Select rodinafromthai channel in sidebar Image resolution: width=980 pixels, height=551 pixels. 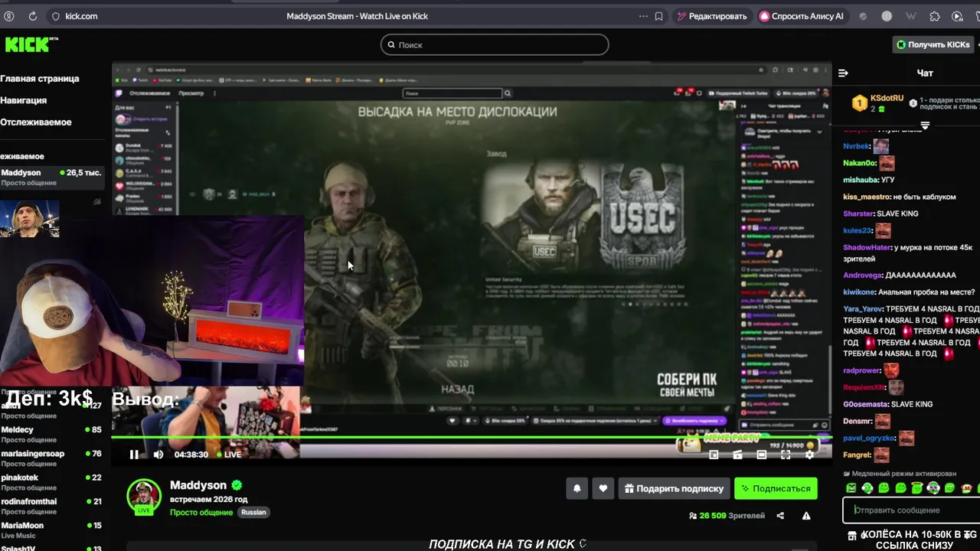pos(52,506)
